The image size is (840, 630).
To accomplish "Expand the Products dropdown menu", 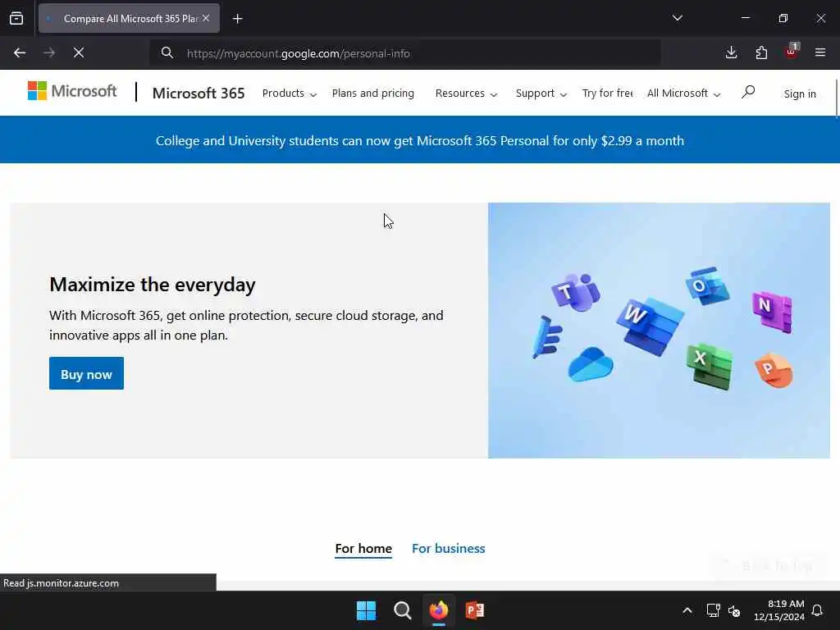I will 290,94.
